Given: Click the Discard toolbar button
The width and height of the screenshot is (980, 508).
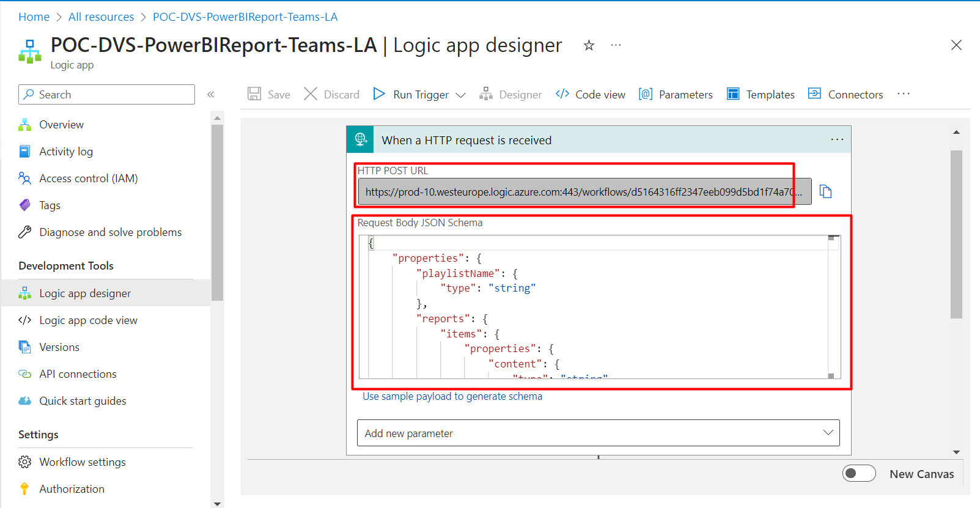Looking at the screenshot, I should pyautogui.click(x=332, y=94).
